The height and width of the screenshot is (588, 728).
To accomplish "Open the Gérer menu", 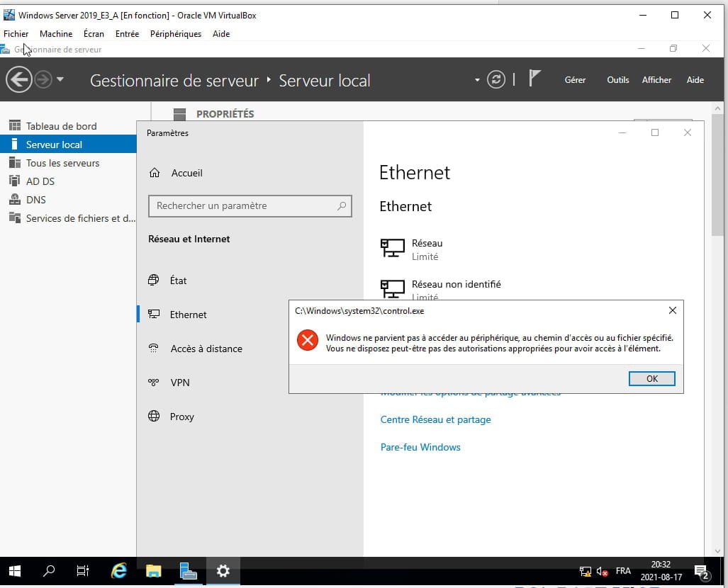I will click(x=575, y=80).
